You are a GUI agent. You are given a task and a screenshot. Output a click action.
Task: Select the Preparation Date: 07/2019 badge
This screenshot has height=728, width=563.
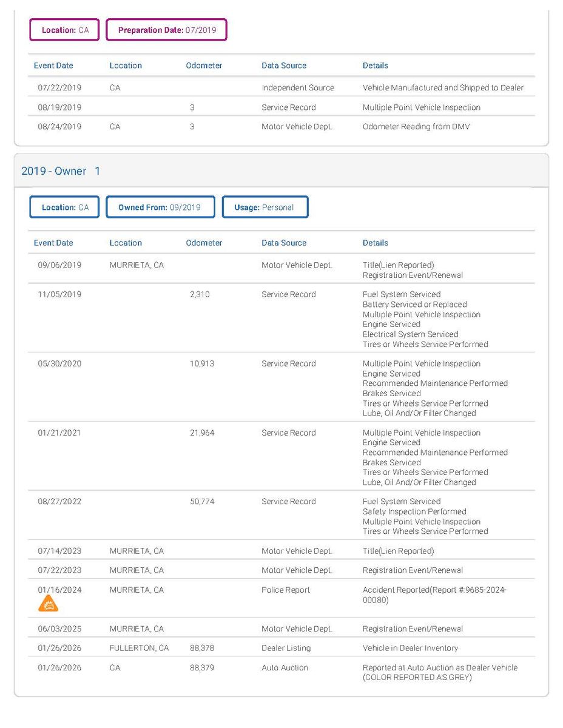[x=166, y=30]
